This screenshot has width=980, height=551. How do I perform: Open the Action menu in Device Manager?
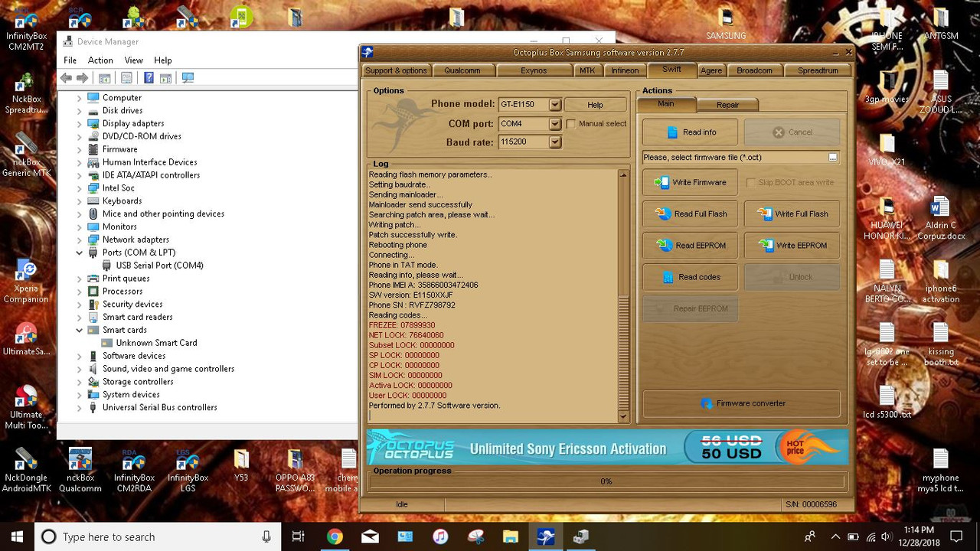pyautogui.click(x=100, y=60)
